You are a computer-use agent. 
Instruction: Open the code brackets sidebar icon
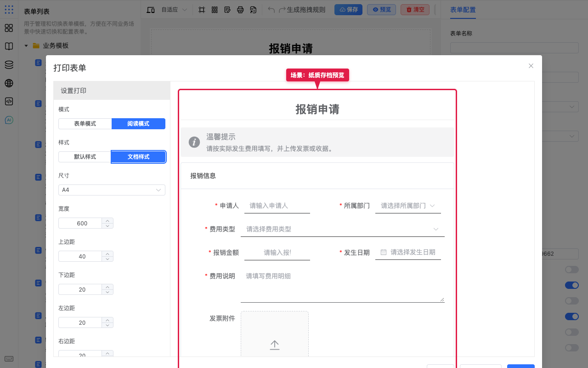tap(9, 102)
